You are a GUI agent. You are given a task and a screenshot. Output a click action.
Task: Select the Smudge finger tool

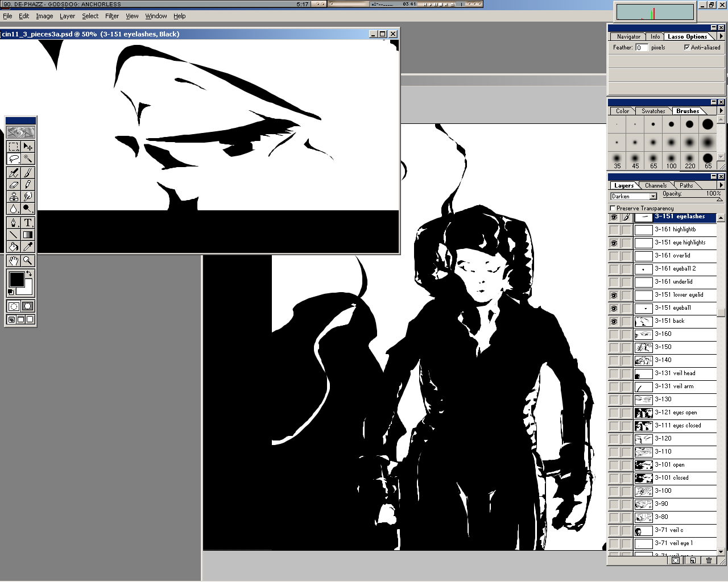(28, 197)
